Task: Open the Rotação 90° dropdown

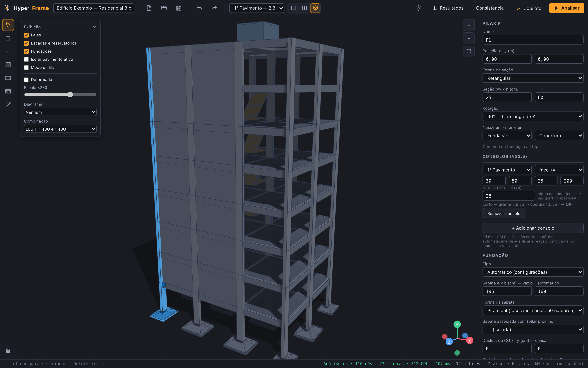Action: (x=533, y=116)
